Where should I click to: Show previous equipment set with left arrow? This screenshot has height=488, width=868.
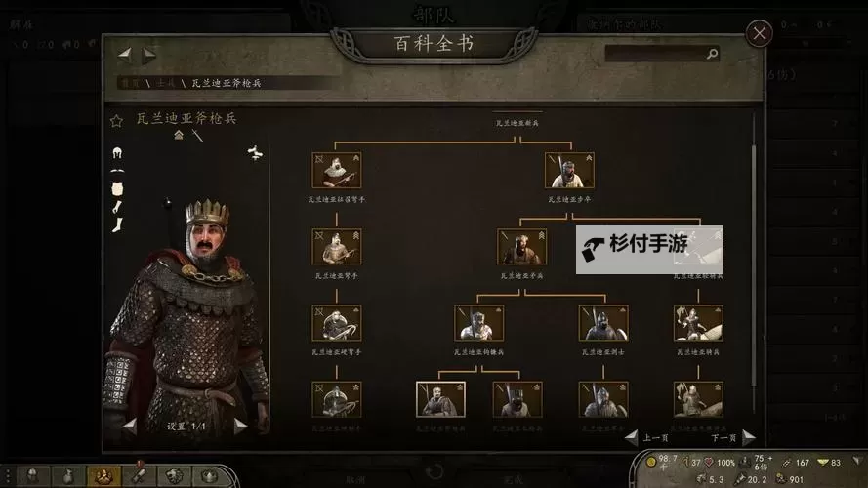pos(130,425)
